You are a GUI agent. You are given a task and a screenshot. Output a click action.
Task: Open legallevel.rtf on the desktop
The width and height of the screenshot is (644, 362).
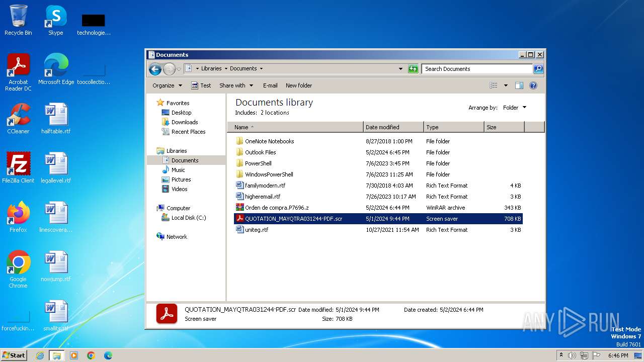click(56, 168)
